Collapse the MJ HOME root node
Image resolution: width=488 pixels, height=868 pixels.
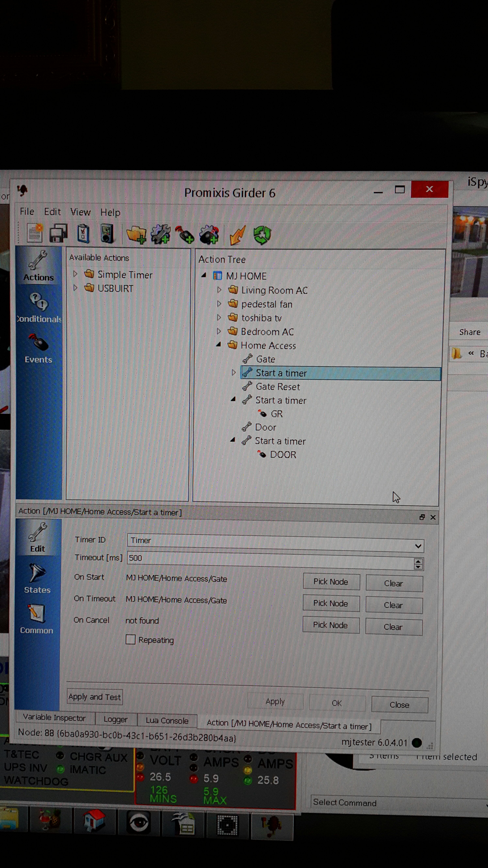(x=203, y=275)
